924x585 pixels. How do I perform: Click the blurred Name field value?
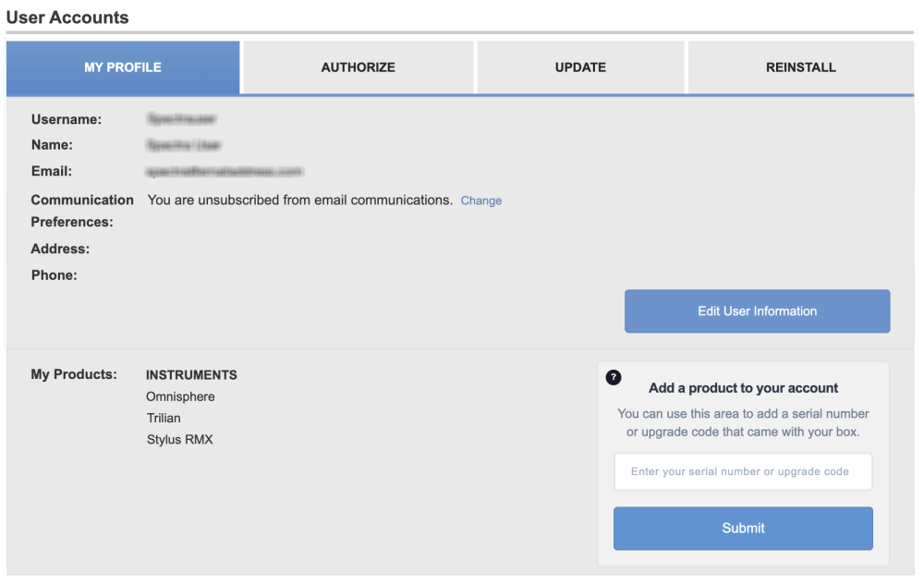pyautogui.click(x=184, y=145)
